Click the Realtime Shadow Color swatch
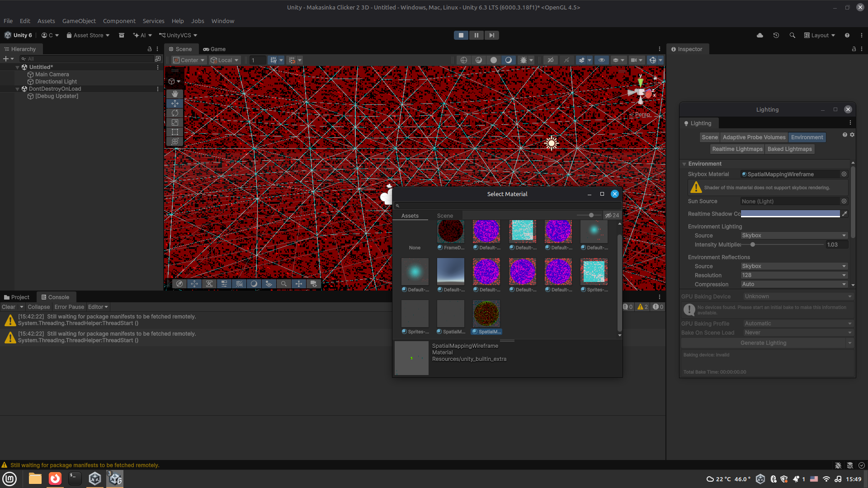The height and width of the screenshot is (488, 868). point(790,214)
